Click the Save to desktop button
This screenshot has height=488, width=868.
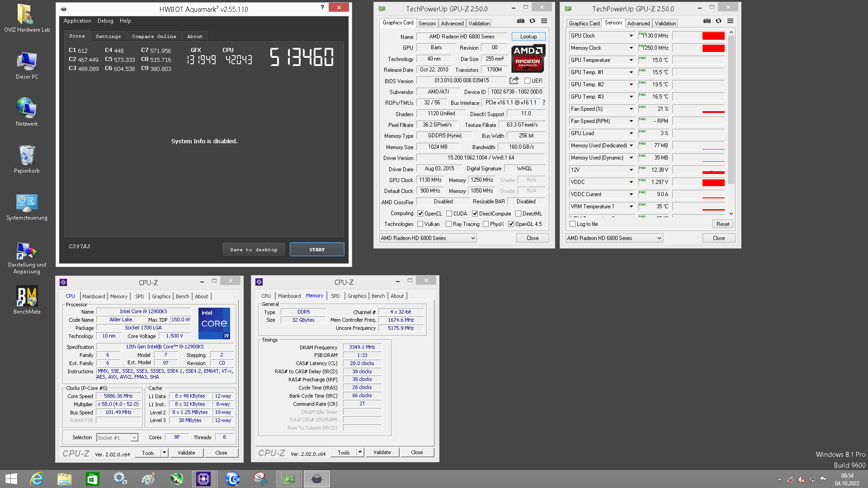point(254,249)
